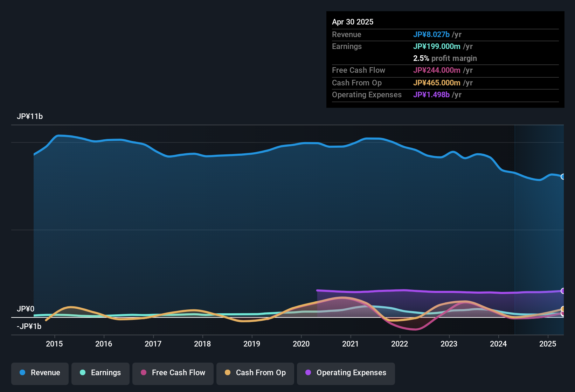The width and height of the screenshot is (575, 392).
Task: Click the orange Cash From Op endpoint marker
Action: pos(563,309)
